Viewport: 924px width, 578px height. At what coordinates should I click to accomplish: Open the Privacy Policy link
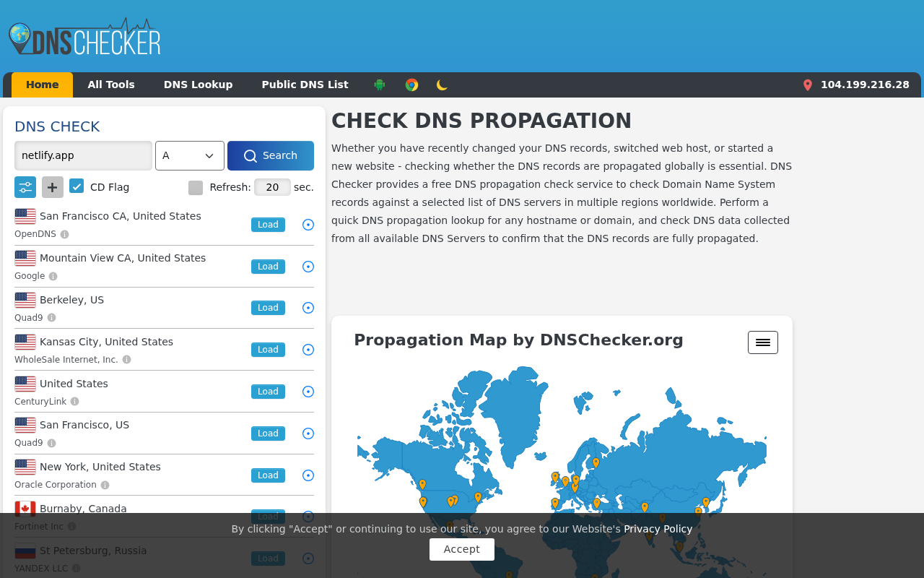point(658,529)
